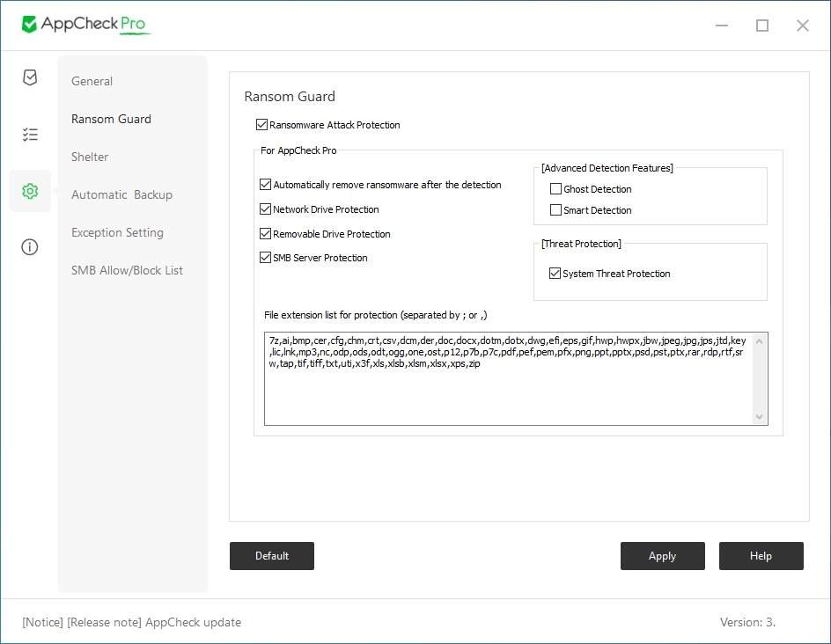Click the AppCheck Pro green shield logo
This screenshot has height=644, width=831.
click(29, 24)
